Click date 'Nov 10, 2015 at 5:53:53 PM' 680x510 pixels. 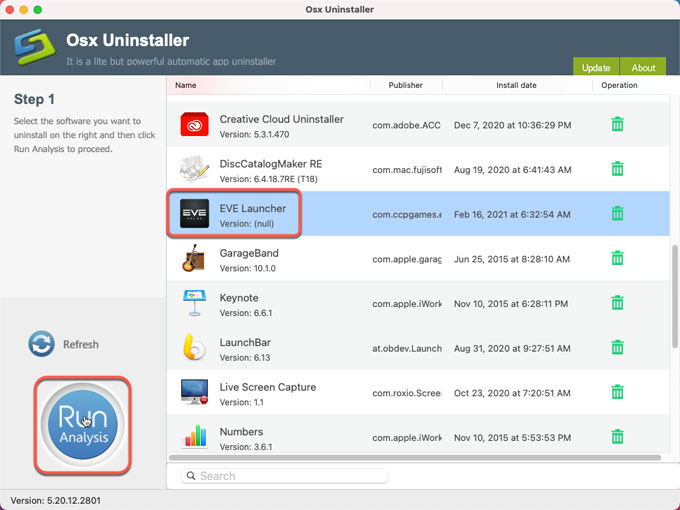click(512, 438)
